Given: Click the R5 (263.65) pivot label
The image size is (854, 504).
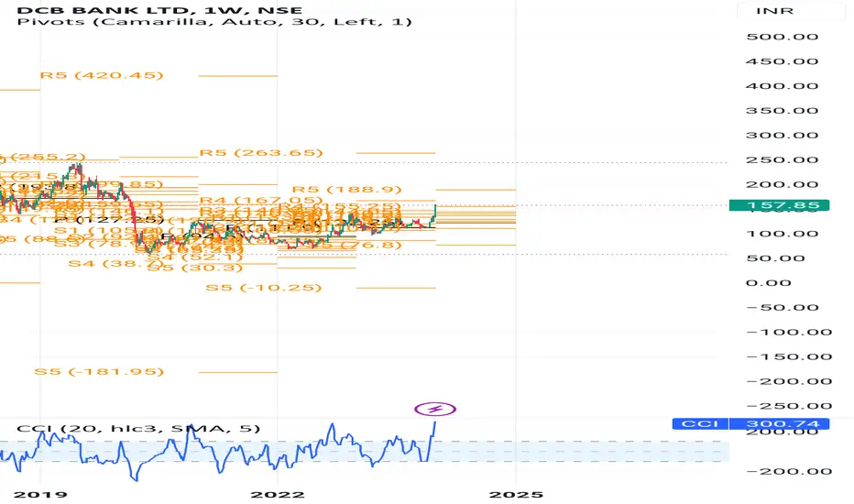Looking at the screenshot, I should tap(261, 152).
